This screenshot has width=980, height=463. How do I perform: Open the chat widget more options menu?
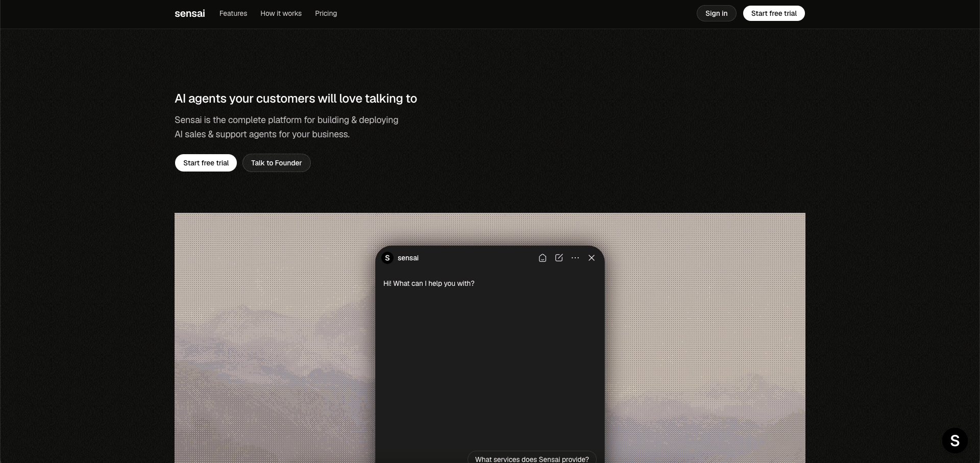[575, 258]
